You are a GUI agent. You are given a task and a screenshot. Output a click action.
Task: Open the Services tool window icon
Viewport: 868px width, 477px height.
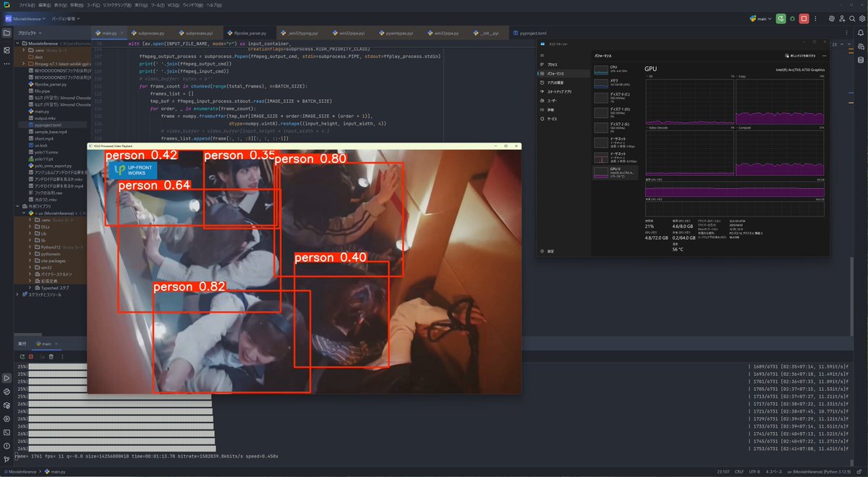[x=7, y=418]
